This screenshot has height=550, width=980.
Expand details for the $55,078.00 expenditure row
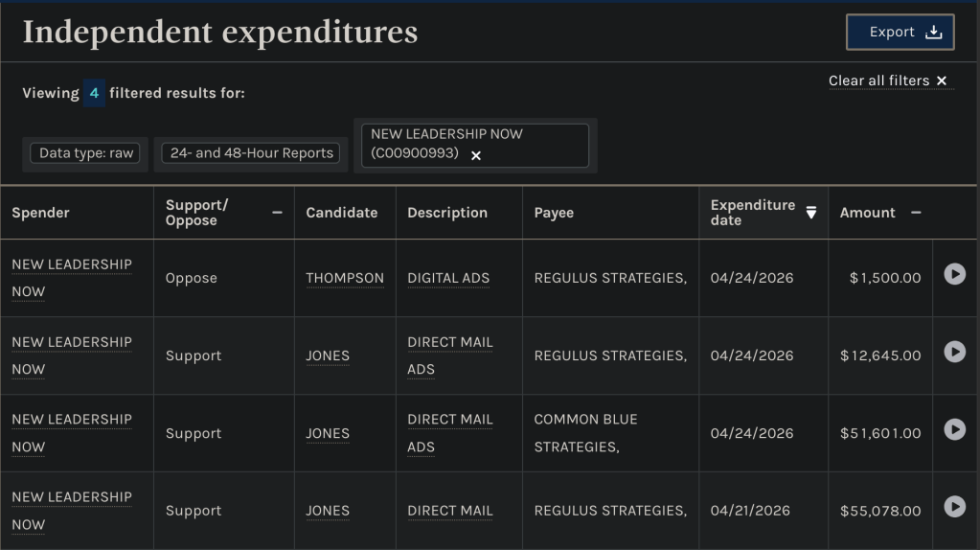[954, 506]
